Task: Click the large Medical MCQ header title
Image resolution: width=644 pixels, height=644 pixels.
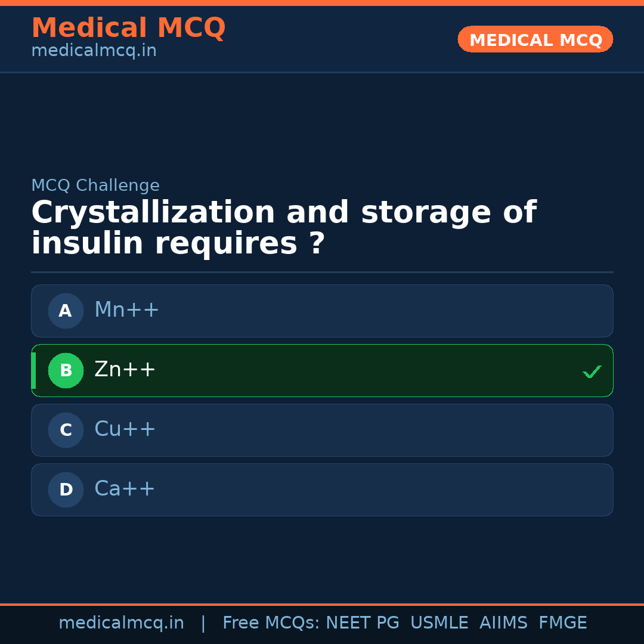Action: [128, 28]
